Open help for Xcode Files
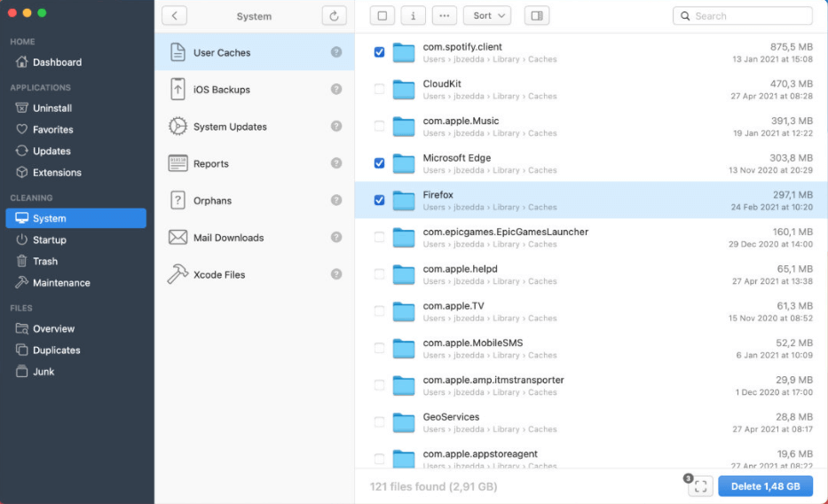The height and width of the screenshot is (504, 828). (x=336, y=273)
